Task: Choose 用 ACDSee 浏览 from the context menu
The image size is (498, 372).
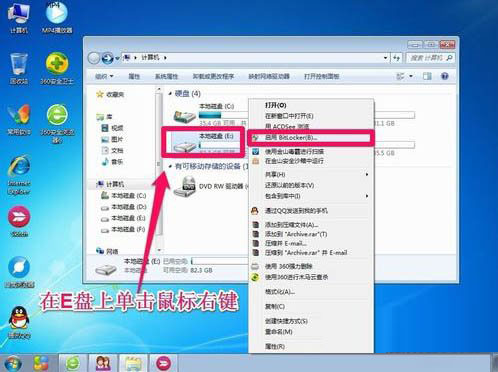Action: click(x=311, y=127)
